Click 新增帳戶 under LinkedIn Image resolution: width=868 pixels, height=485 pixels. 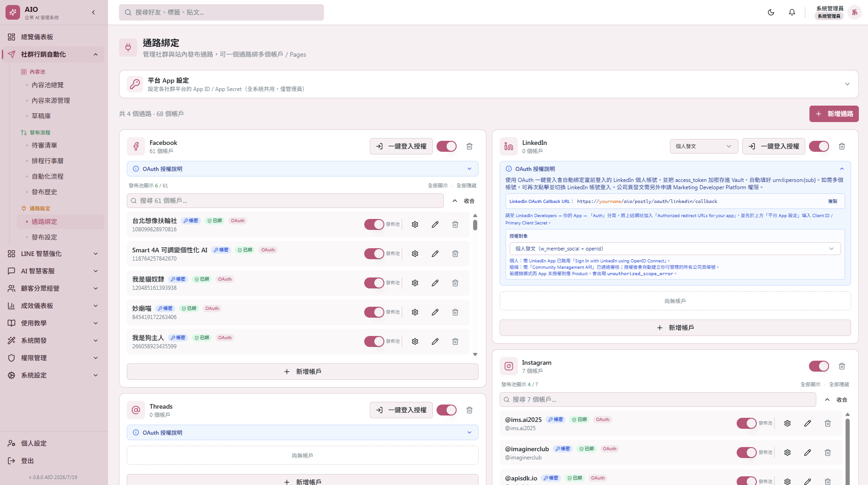click(x=675, y=328)
